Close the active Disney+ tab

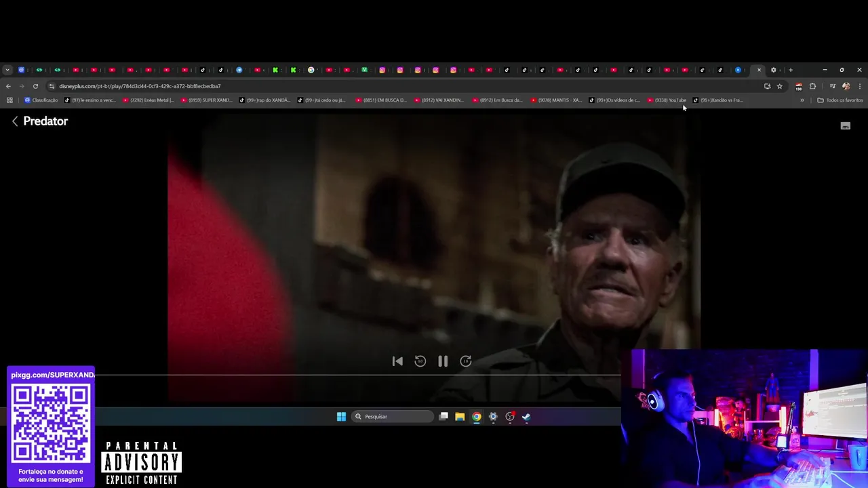click(x=759, y=70)
